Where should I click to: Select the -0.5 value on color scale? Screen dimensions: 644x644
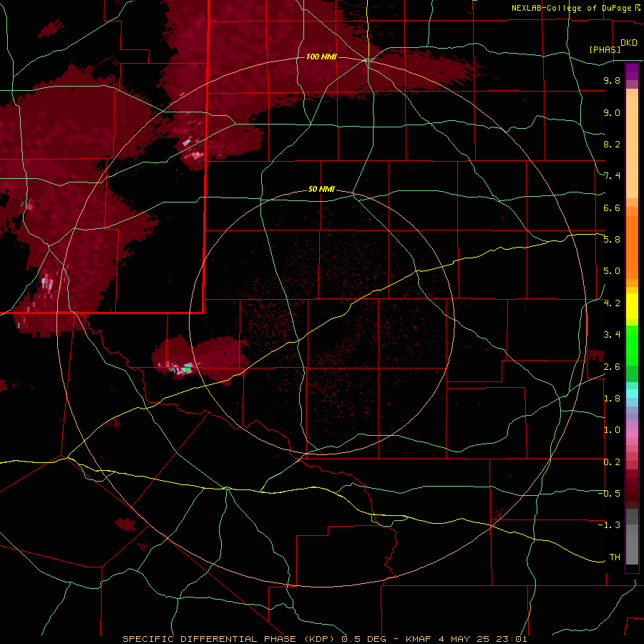click(x=609, y=493)
